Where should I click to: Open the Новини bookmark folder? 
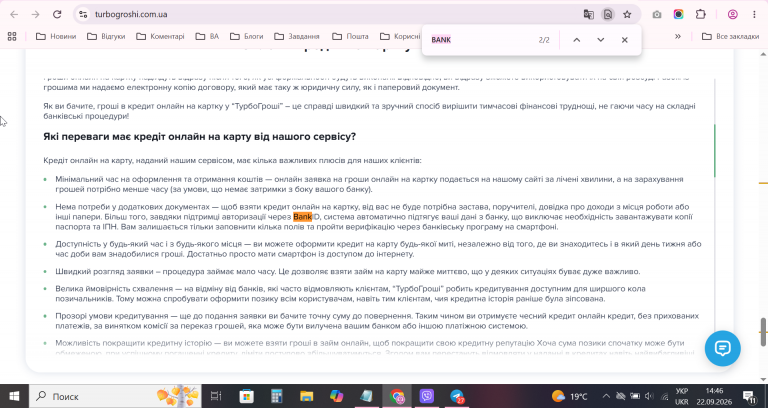[x=56, y=36]
